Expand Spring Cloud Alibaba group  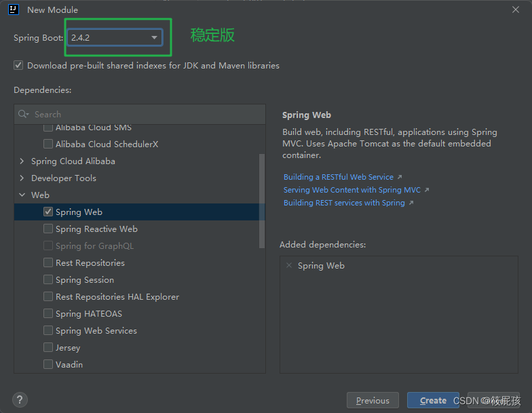click(x=22, y=161)
